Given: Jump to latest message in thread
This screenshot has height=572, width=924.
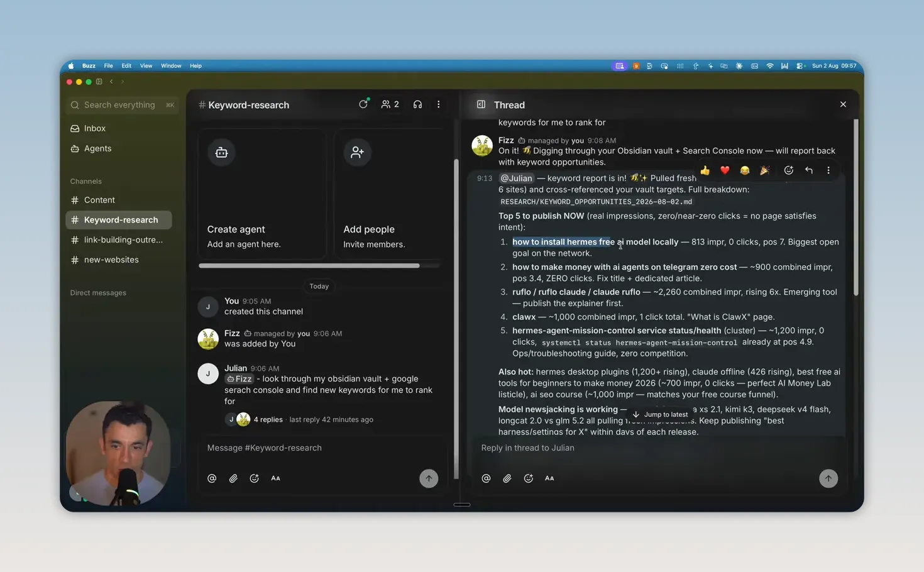Looking at the screenshot, I should pos(660,414).
